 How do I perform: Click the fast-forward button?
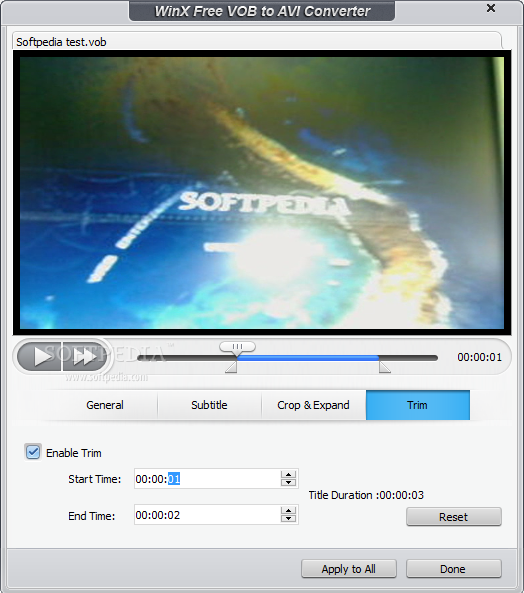tap(84, 356)
